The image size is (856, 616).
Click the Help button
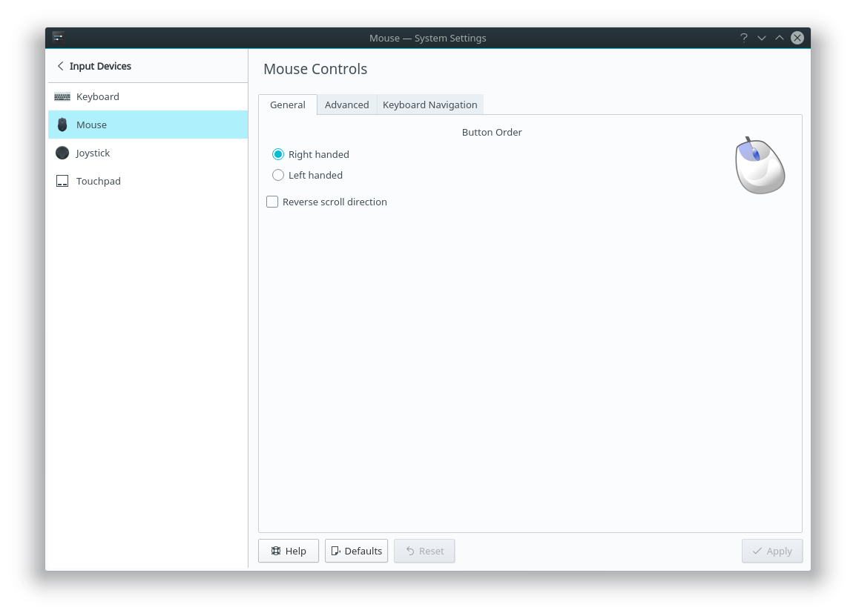point(289,551)
